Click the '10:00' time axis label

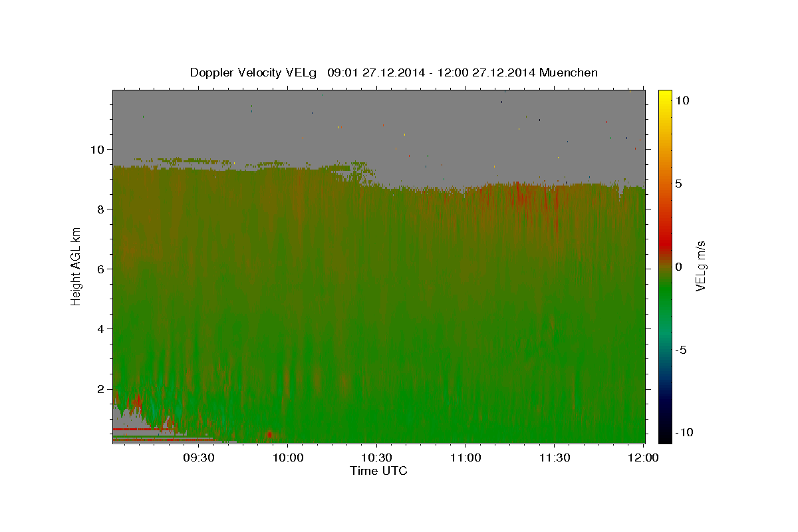coord(288,458)
